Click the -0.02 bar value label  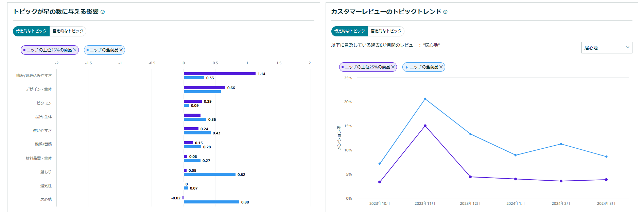(176, 198)
